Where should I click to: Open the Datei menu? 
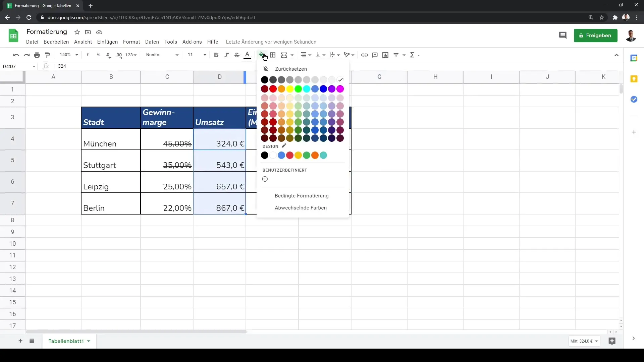pos(32,42)
